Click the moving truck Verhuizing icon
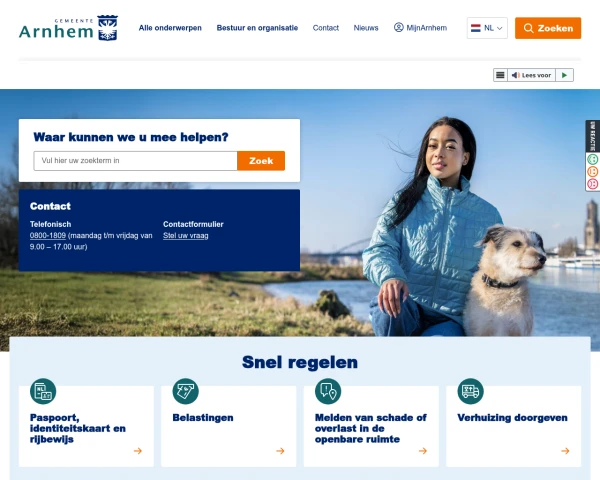600x480 pixels. 470,391
